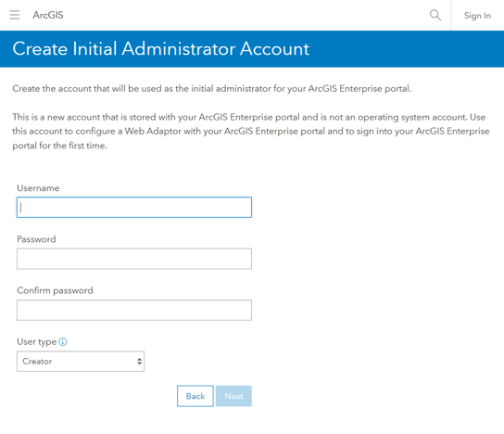Open the hamburger navigation menu
The width and height of the screenshot is (504, 434).
pos(15,15)
